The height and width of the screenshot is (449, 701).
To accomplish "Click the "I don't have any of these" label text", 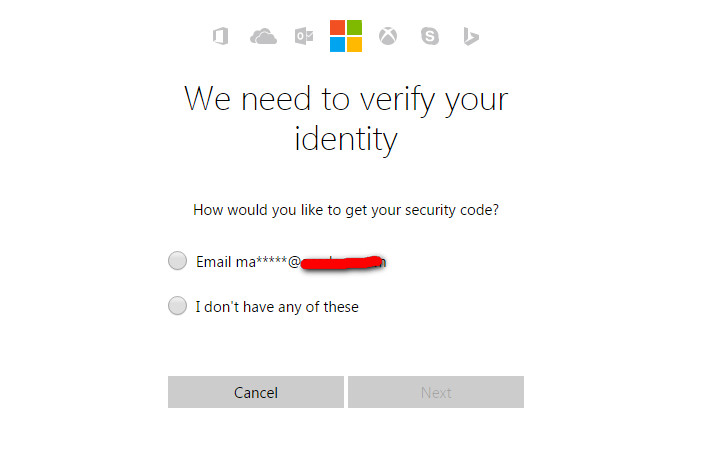I will [277, 307].
